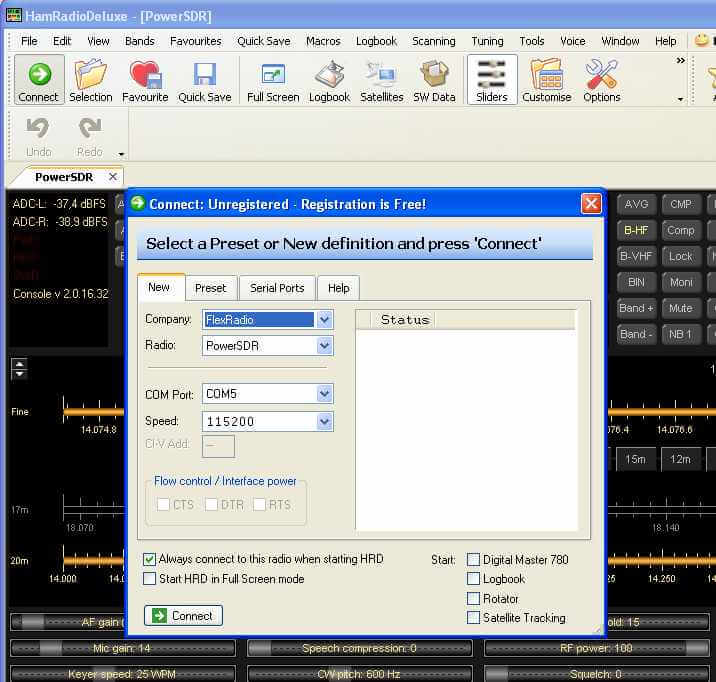
Task: Open the Company dropdown showing FlexRadio
Action: point(324,320)
